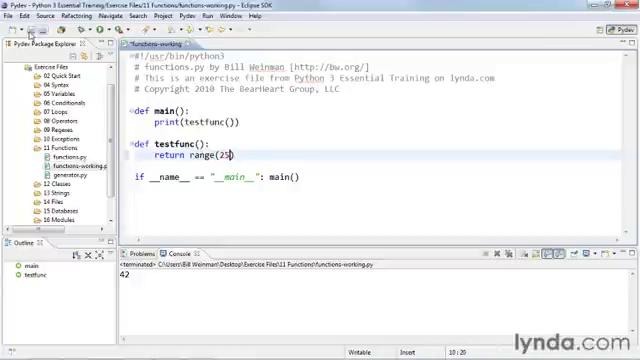Switch to the Console tab

[179, 253]
